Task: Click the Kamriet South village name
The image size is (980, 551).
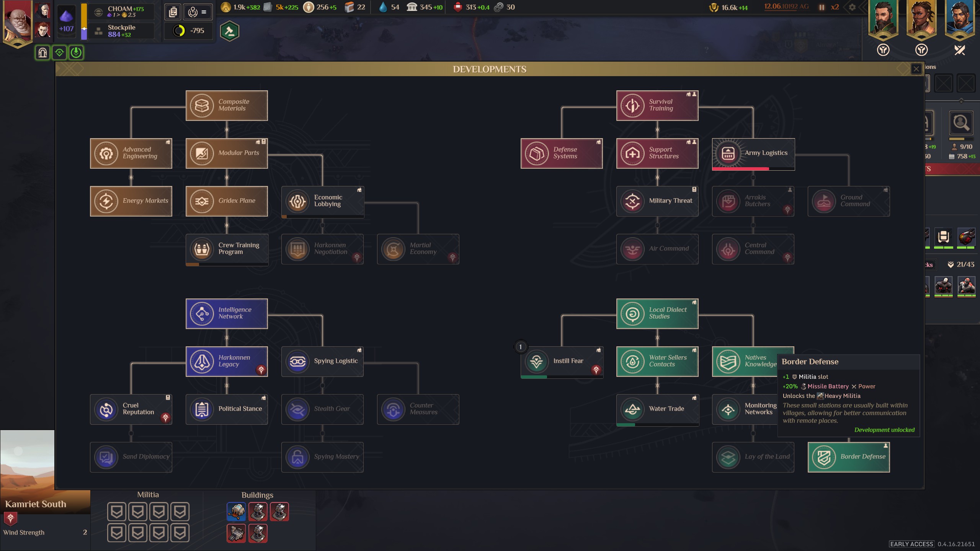Action: (x=36, y=504)
